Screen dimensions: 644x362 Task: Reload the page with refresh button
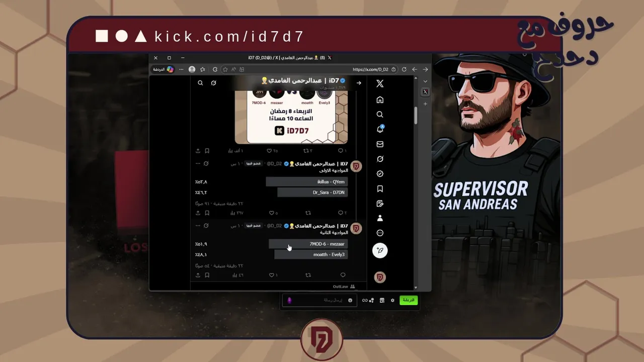click(x=404, y=69)
